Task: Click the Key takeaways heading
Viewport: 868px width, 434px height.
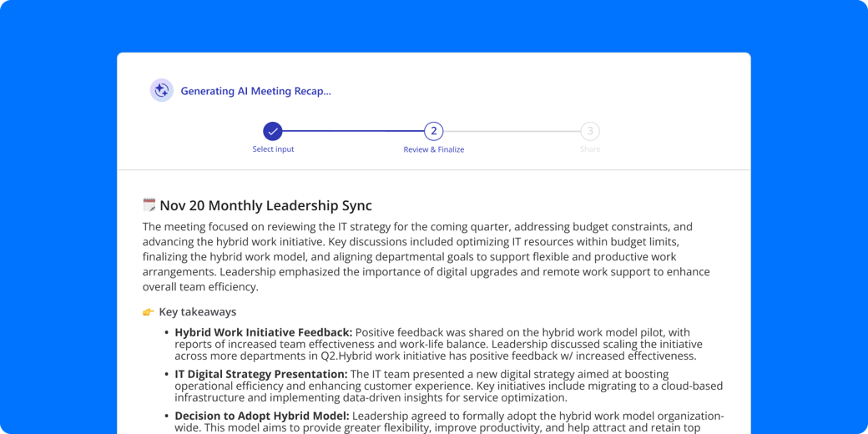Action: [198, 311]
